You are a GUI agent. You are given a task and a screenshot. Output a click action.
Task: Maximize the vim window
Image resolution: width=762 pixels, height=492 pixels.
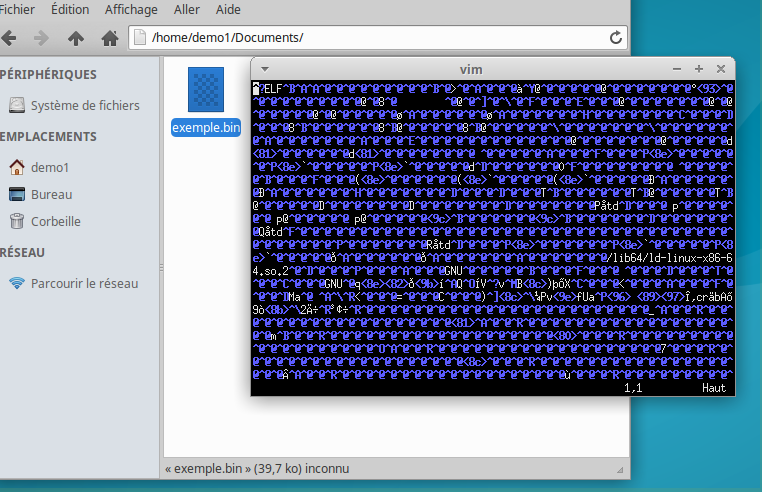[x=699, y=69]
